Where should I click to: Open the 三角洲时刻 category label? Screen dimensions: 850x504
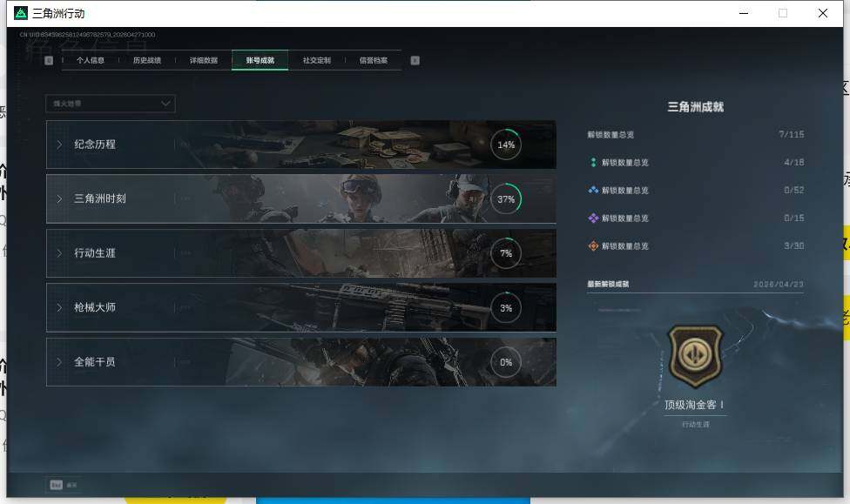click(x=100, y=198)
